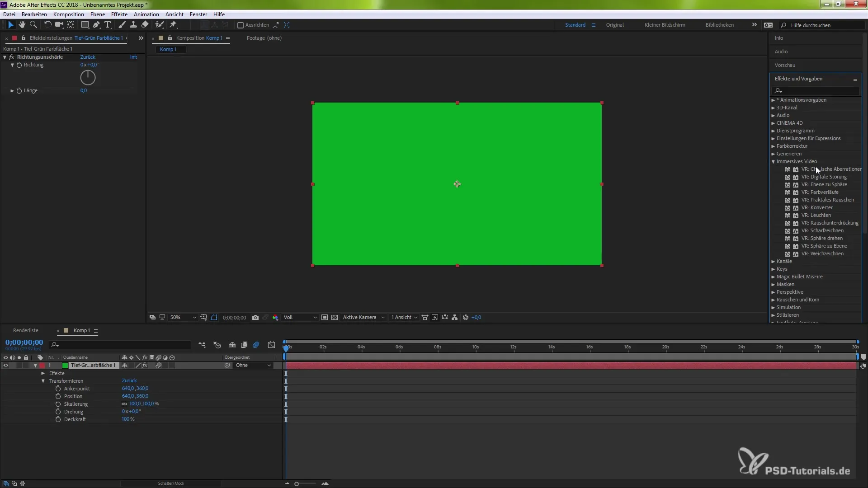Enable keyframing stopwatch for Ankerpunkt
This screenshot has height=488, width=868.
click(x=58, y=389)
